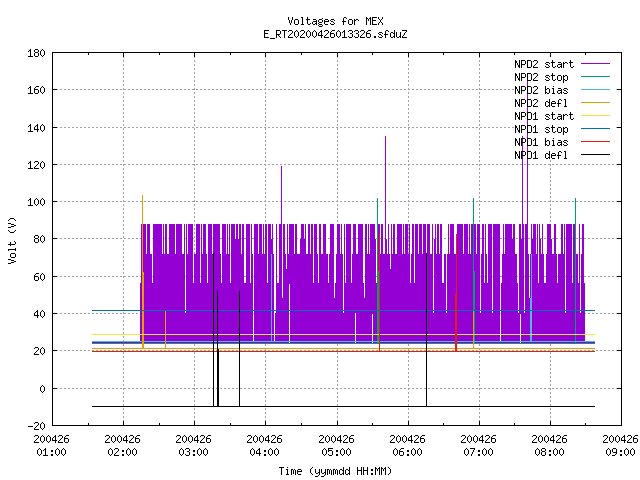Click the black NPD1 defl legend line

coord(595,155)
